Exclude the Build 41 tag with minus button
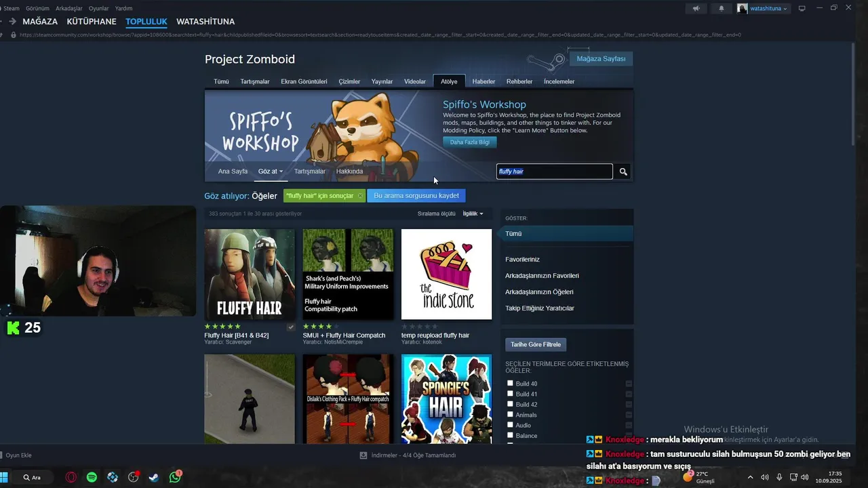 tap(629, 394)
